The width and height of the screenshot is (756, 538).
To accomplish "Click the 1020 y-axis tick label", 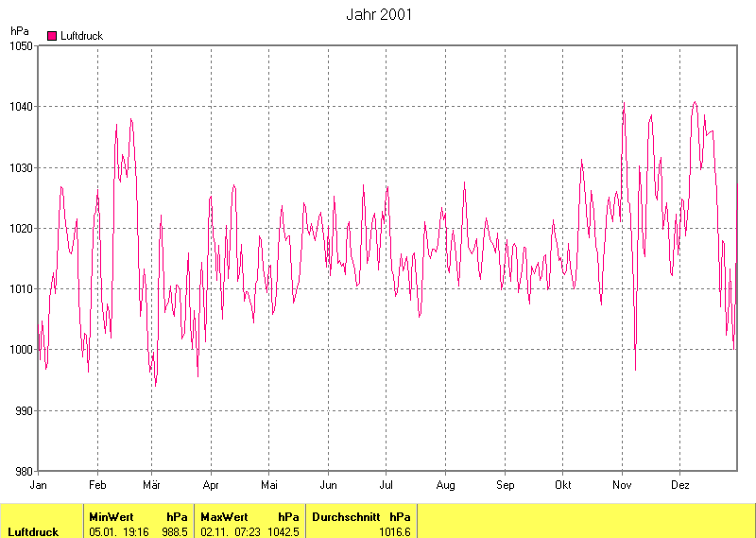I will (x=21, y=228).
